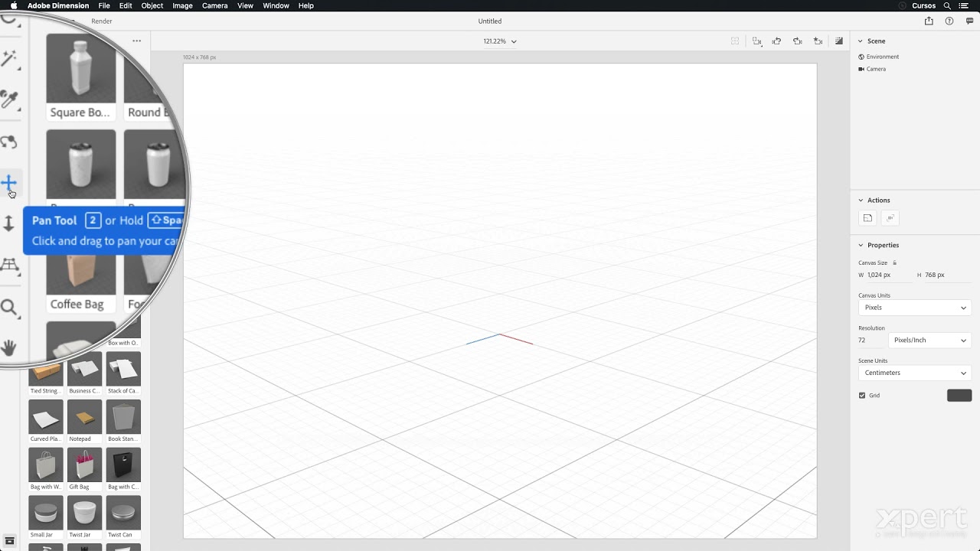The image size is (980, 551).
Task: Open the Edit menu
Action: click(x=126, y=5)
